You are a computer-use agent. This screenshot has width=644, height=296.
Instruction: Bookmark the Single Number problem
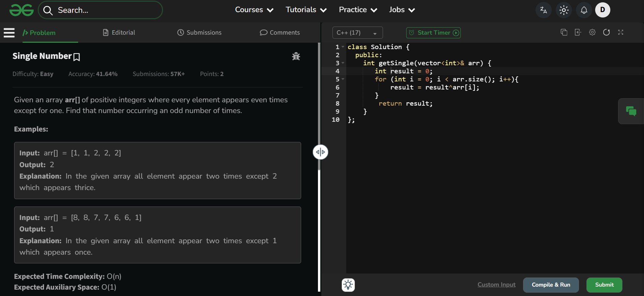[77, 57]
